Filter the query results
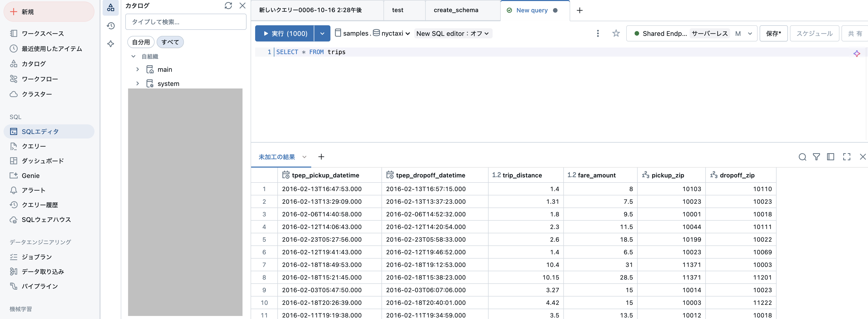 pyautogui.click(x=816, y=157)
